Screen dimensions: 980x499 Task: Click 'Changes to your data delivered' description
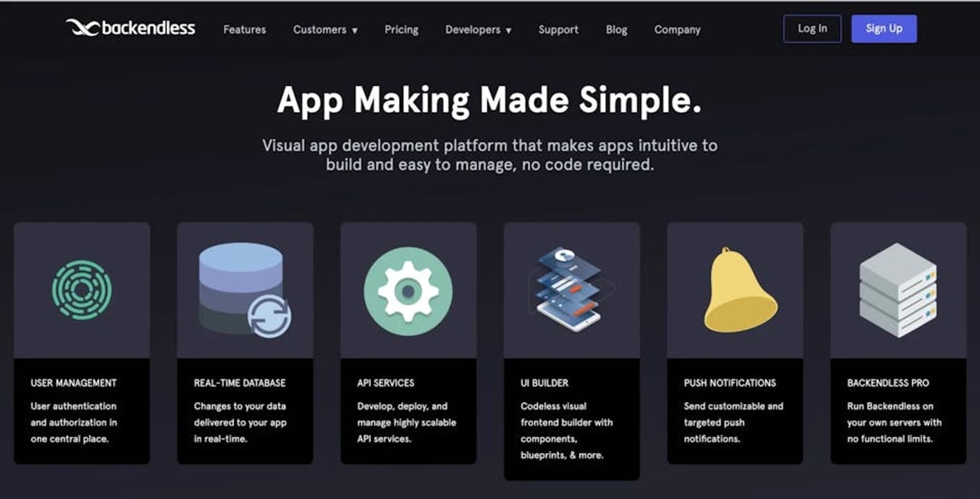240,422
